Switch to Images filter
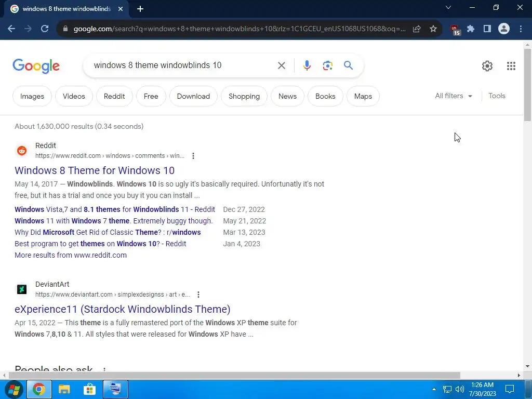Viewport: 532px width, 399px height. (x=32, y=96)
